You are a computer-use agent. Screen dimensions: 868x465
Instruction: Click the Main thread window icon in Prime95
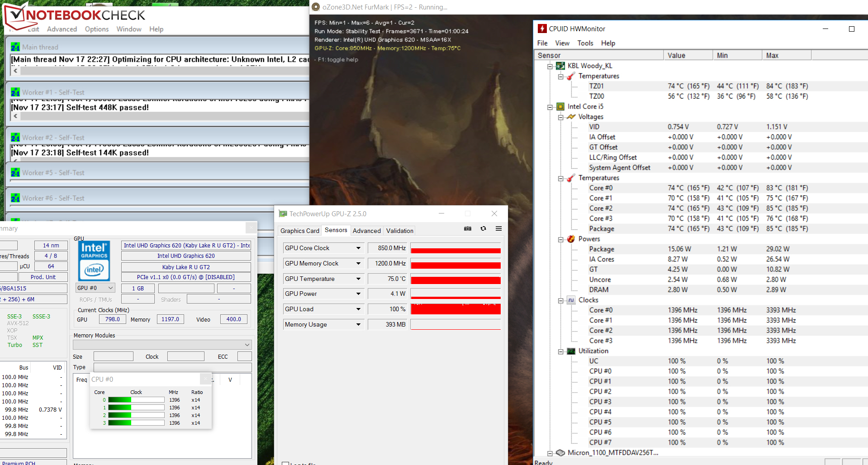tap(15, 47)
